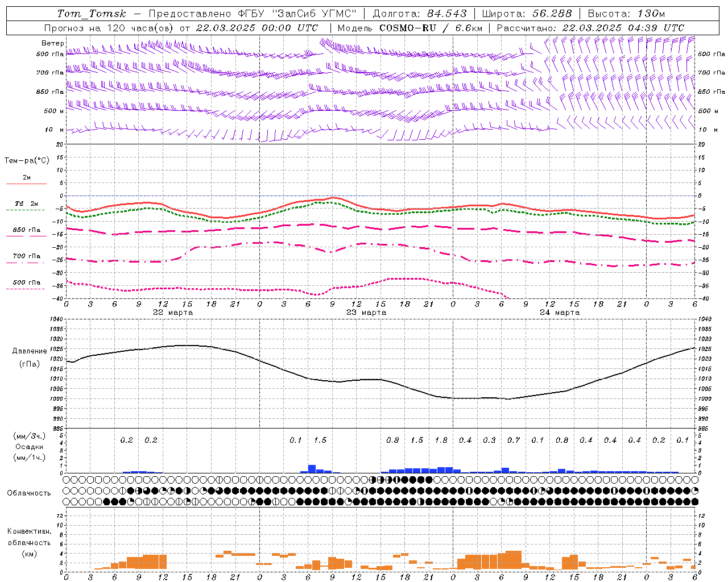This screenshot has width=728, height=582.
Task: Click the "Конвективн." convective cloud label
Action: [30, 531]
